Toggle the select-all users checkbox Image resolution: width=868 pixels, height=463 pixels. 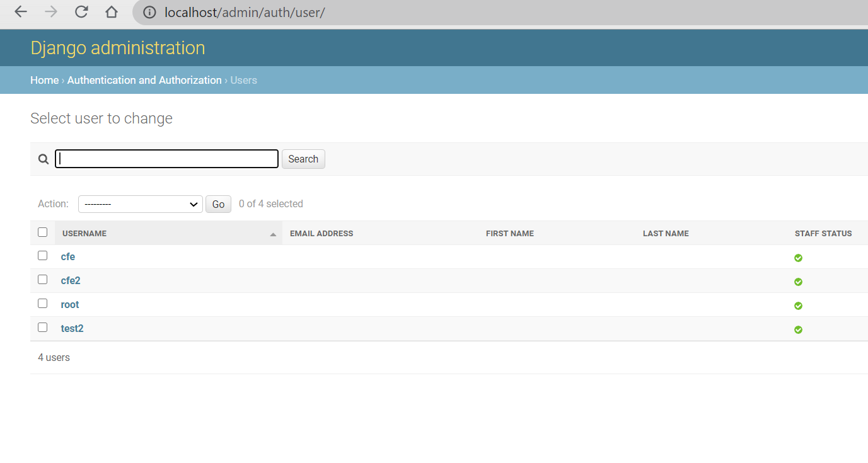coord(43,232)
